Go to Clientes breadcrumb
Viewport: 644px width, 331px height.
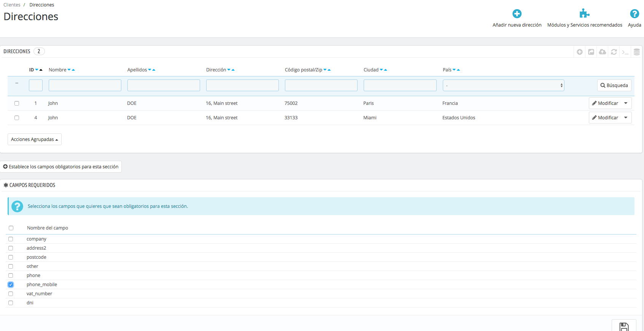pos(12,5)
